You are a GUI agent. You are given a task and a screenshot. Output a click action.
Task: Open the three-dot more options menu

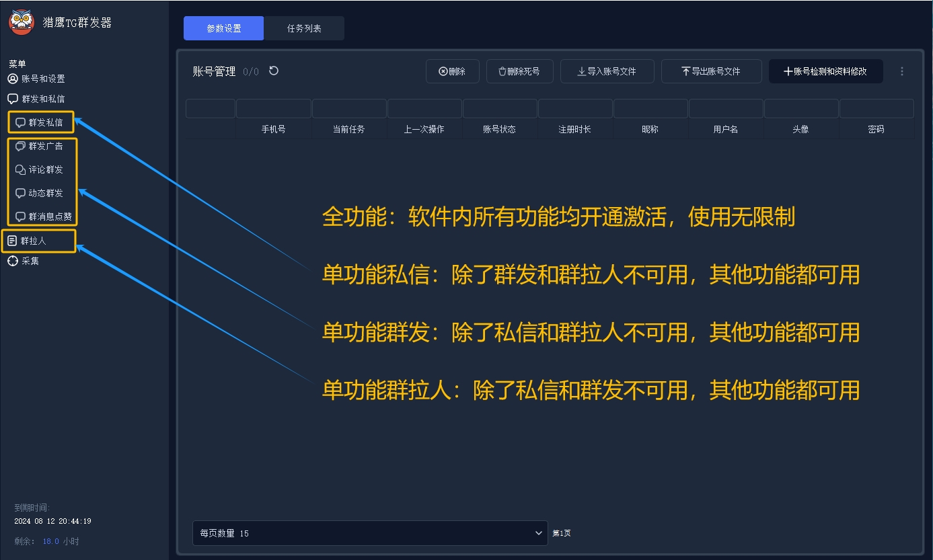tap(902, 71)
